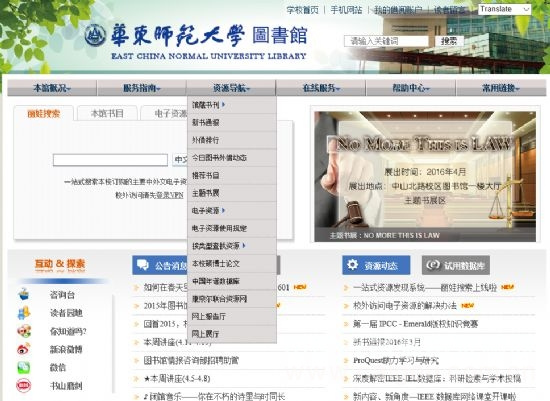Click the red 书山 icon below WeChat
The width and height of the screenshot is (550, 401).
24,386
